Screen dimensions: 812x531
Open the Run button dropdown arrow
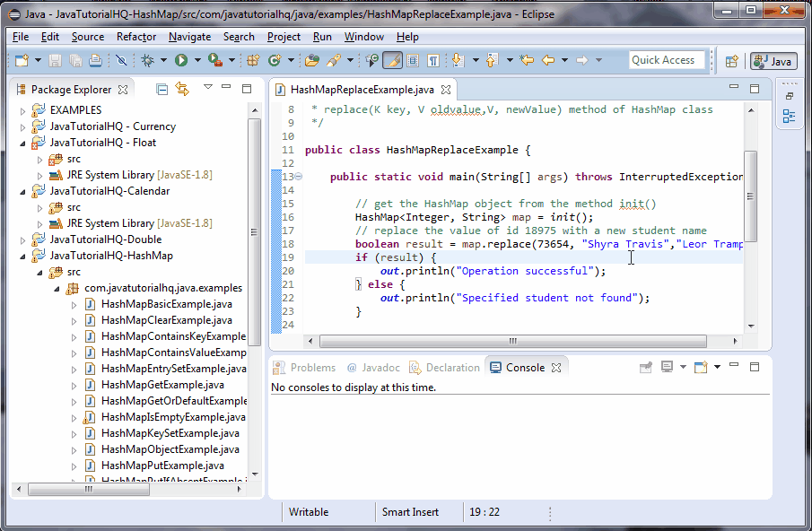click(x=196, y=61)
